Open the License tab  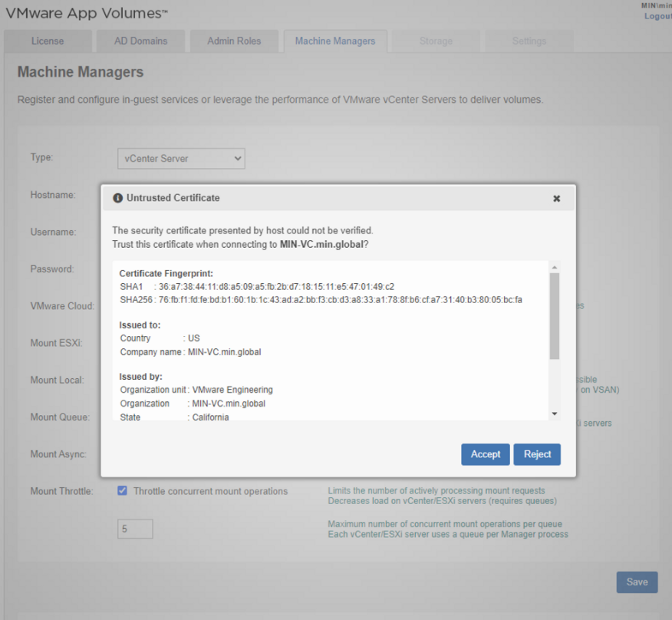point(48,41)
